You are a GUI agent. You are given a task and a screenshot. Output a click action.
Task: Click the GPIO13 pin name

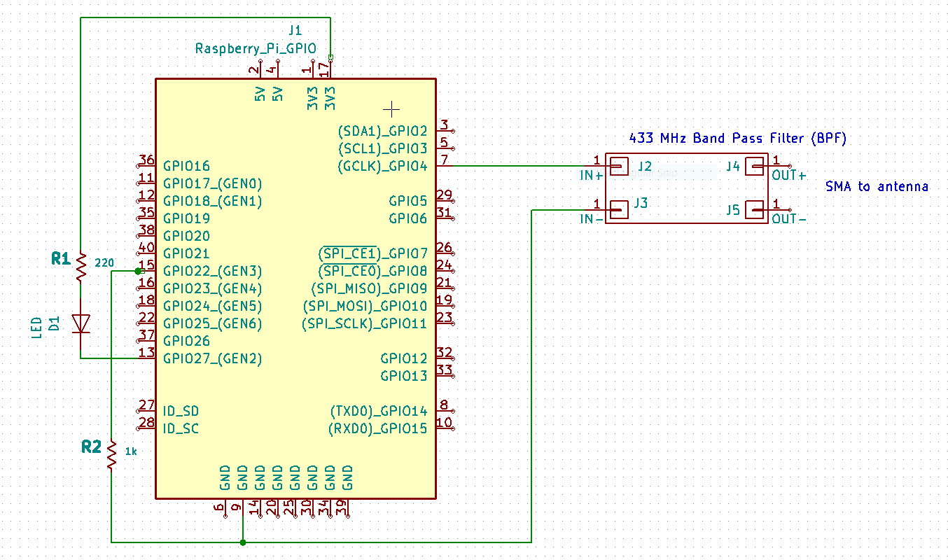[x=404, y=377]
